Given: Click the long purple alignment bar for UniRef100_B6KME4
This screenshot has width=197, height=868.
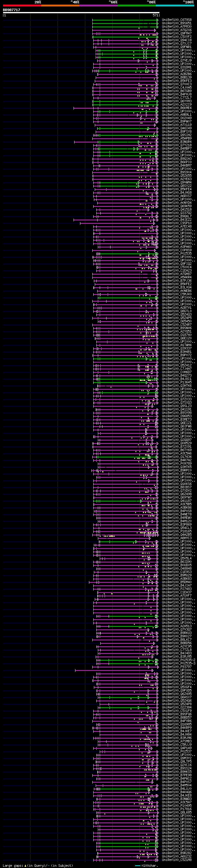Looking at the screenshot, I should coord(115,108).
